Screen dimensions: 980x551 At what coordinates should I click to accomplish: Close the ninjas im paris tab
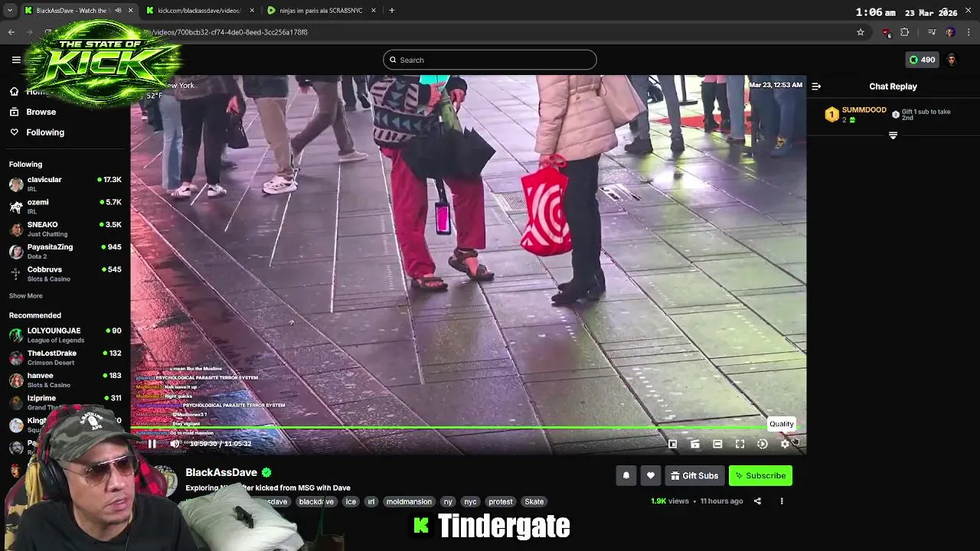pos(374,11)
